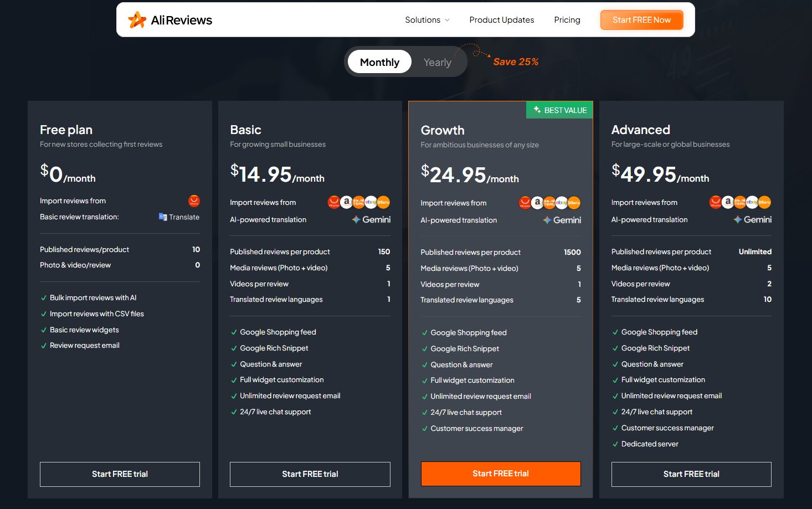Click the DSers icon in Advanced plan

point(764,202)
